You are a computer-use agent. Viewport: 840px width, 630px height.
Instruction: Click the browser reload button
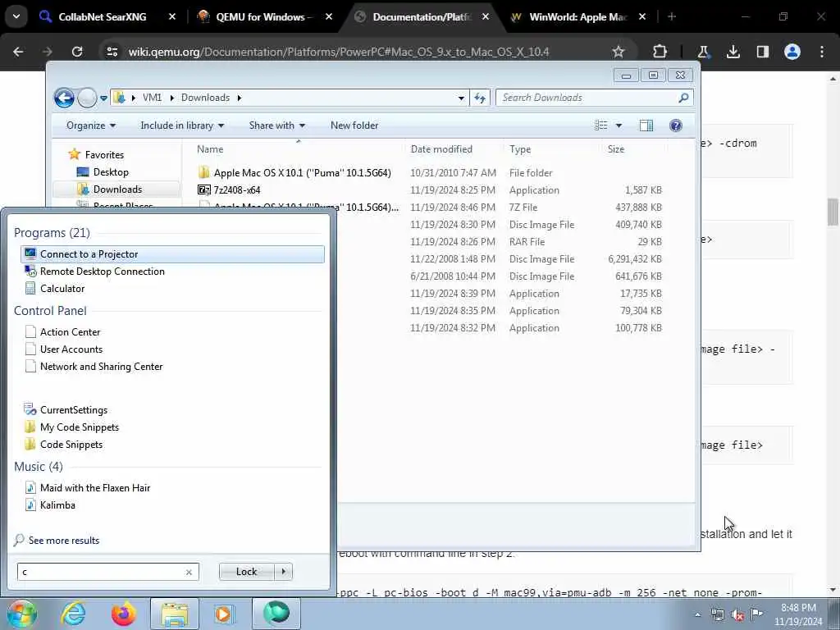click(x=77, y=52)
